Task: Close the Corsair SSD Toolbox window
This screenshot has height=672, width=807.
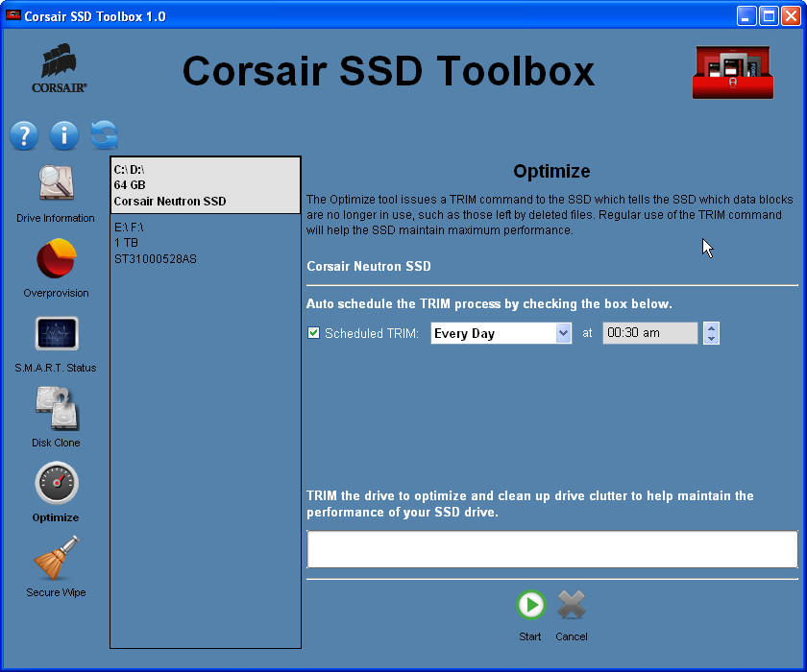Action: point(791,16)
